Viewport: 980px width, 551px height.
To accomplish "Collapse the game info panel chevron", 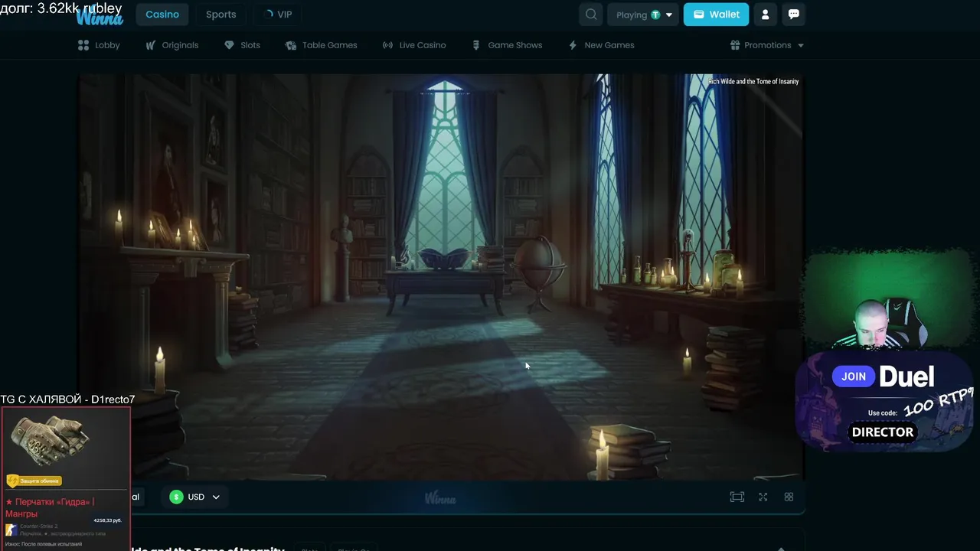I will (x=781, y=548).
